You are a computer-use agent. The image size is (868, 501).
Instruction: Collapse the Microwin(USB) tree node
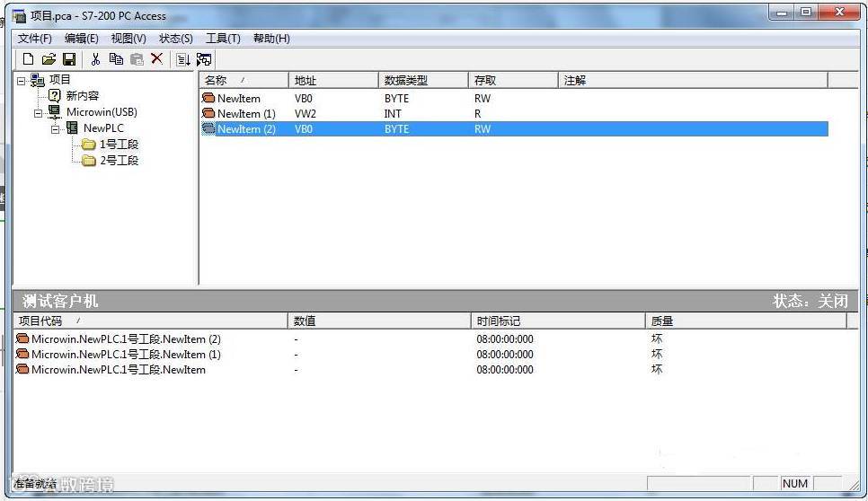click(x=39, y=113)
